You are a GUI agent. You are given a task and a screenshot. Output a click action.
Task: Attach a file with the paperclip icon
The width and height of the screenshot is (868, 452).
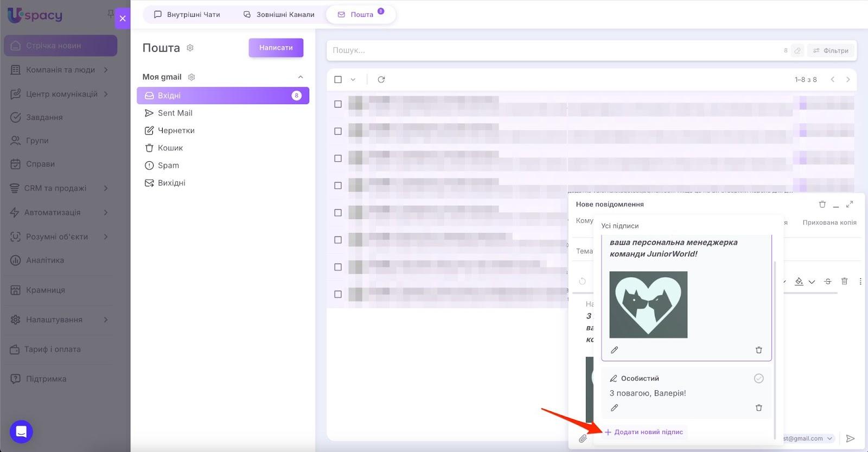583,438
